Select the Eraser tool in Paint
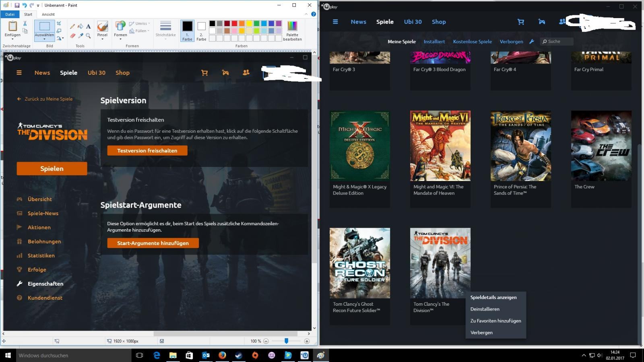 (x=72, y=35)
